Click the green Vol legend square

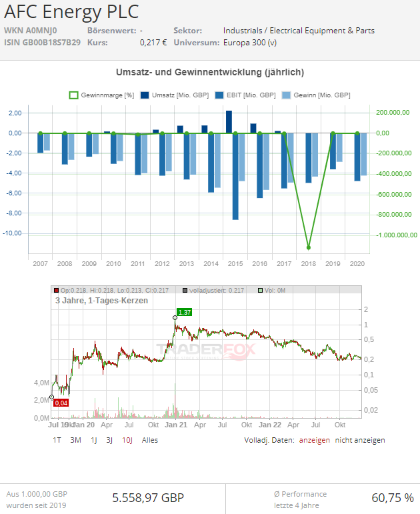tap(260, 291)
